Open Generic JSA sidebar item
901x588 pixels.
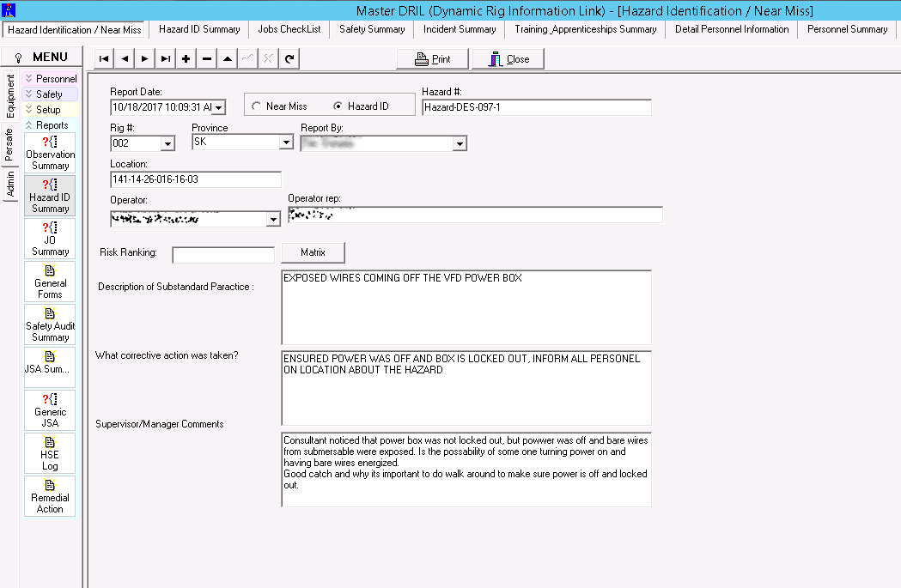(50, 410)
